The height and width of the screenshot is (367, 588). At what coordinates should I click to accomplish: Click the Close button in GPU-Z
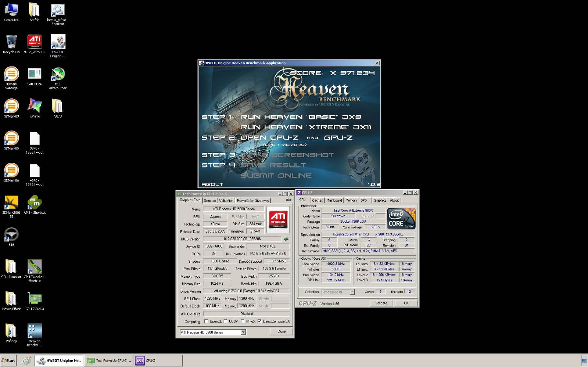pos(282,331)
